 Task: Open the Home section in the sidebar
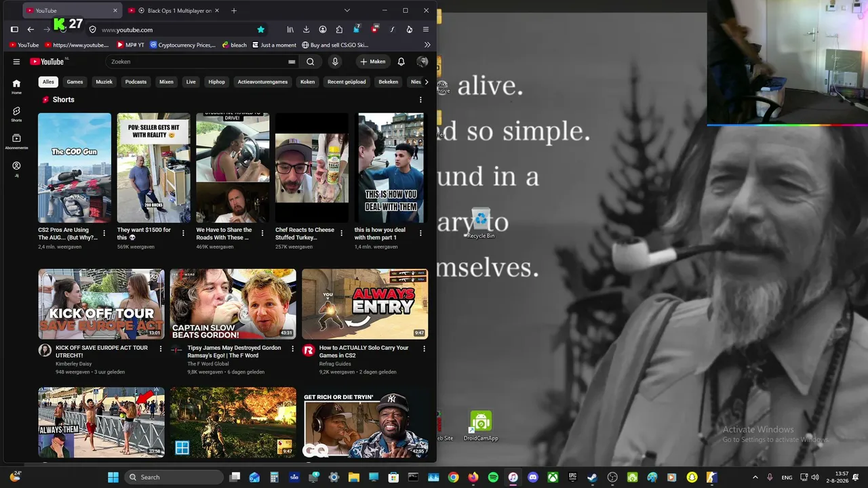point(16,87)
